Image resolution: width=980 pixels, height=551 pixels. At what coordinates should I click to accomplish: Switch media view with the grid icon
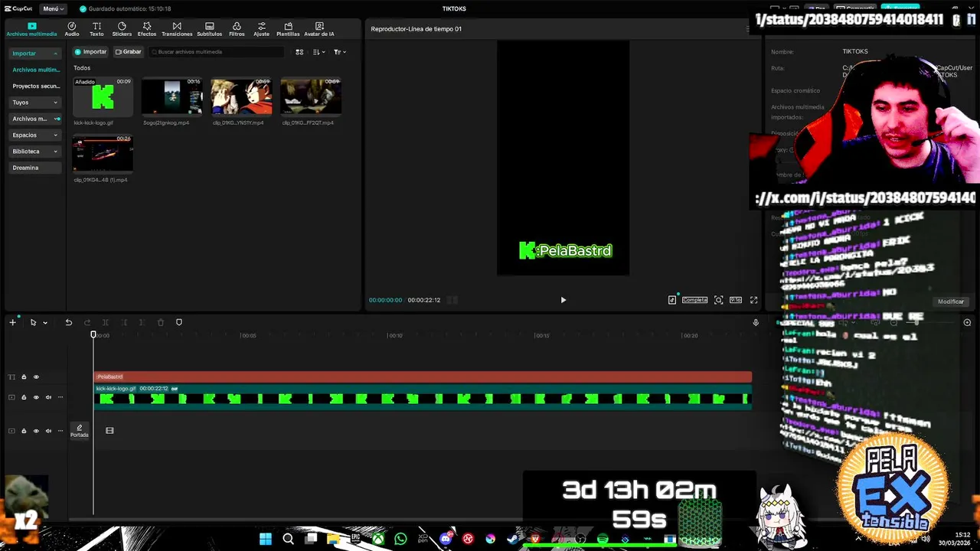click(299, 52)
